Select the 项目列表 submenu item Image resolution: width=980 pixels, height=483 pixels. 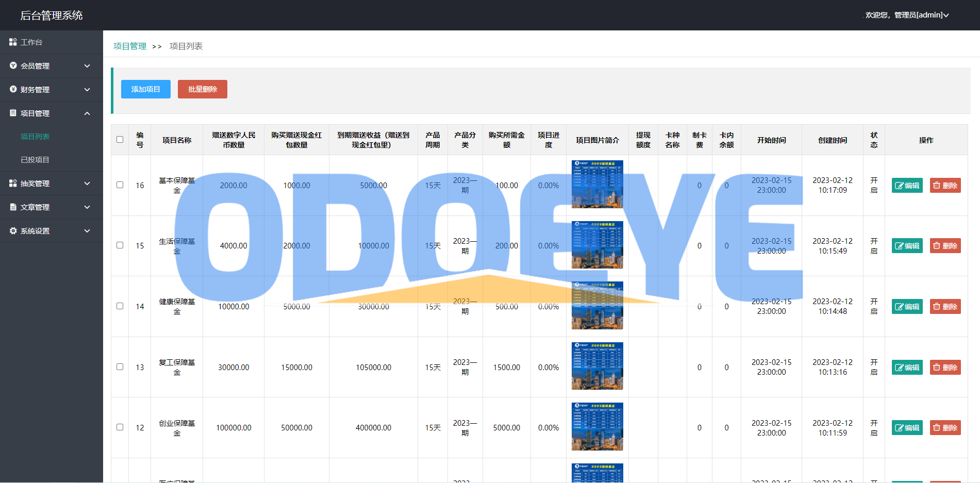click(x=35, y=137)
